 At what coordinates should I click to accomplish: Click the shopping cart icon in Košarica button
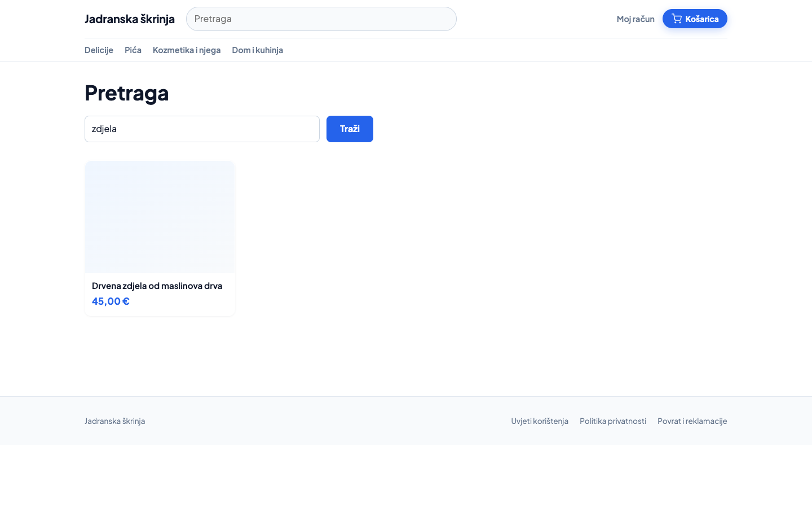pyautogui.click(x=677, y=19)
